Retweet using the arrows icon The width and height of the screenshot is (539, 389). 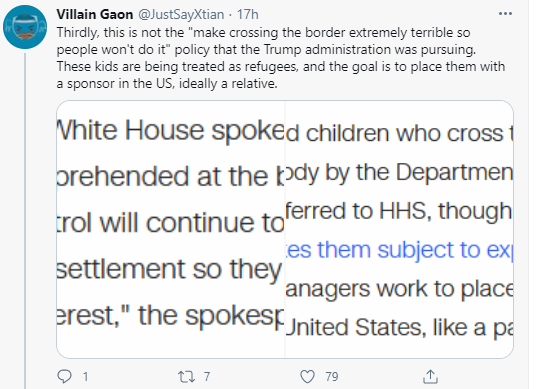pyautogui.click(x=186, y=377)
